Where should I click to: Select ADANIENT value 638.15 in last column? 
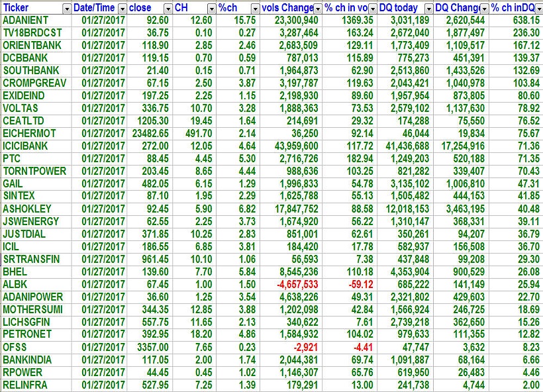click(526, 20)
